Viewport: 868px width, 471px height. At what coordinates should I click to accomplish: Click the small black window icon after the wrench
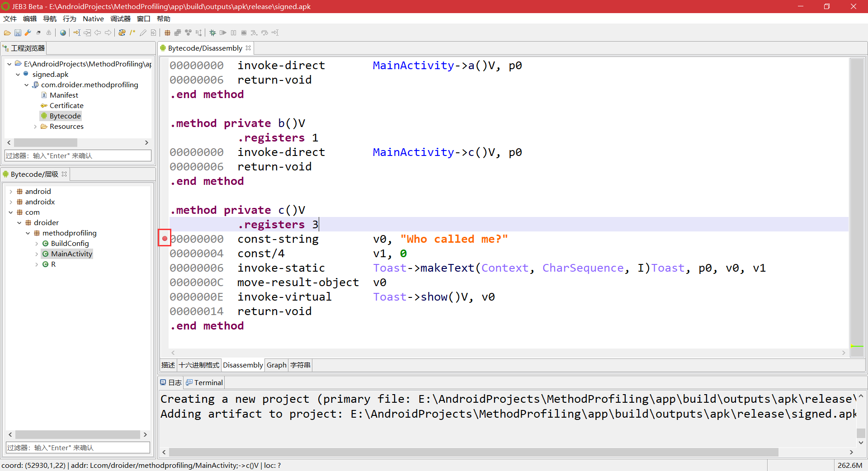click(x=38, y=33)
